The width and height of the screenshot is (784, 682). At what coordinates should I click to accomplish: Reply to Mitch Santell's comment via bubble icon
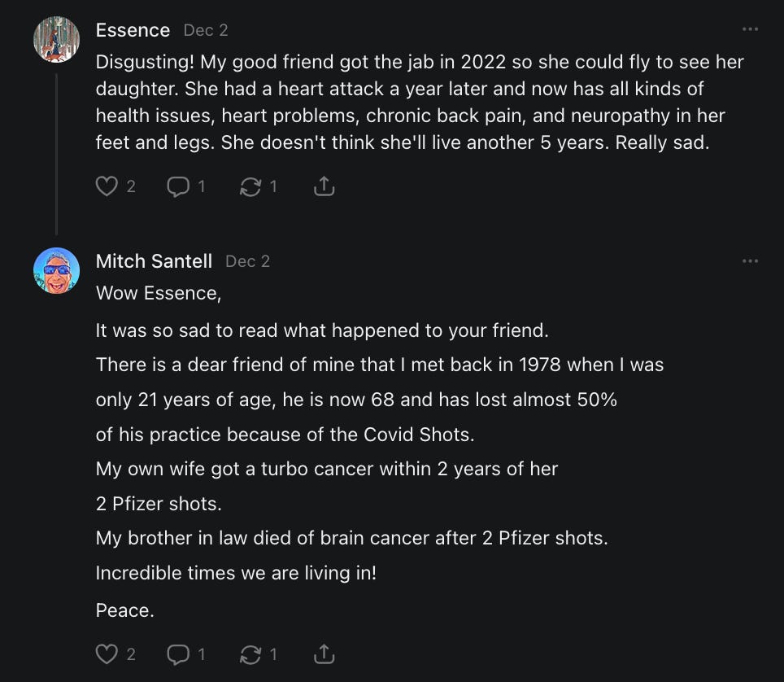[177, 654]
